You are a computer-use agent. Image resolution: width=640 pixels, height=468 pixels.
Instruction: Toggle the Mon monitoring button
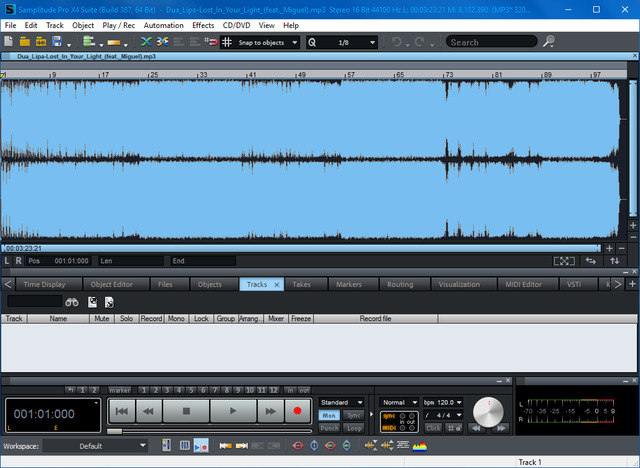329,415
